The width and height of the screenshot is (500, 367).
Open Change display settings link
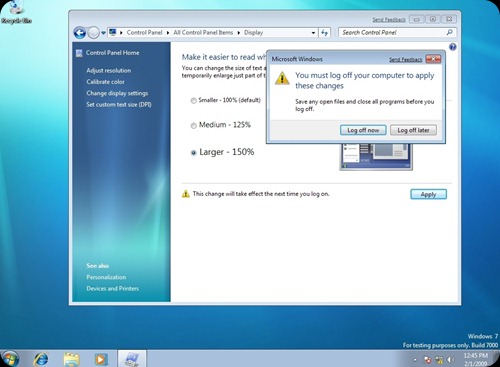[x=117, y=93]
